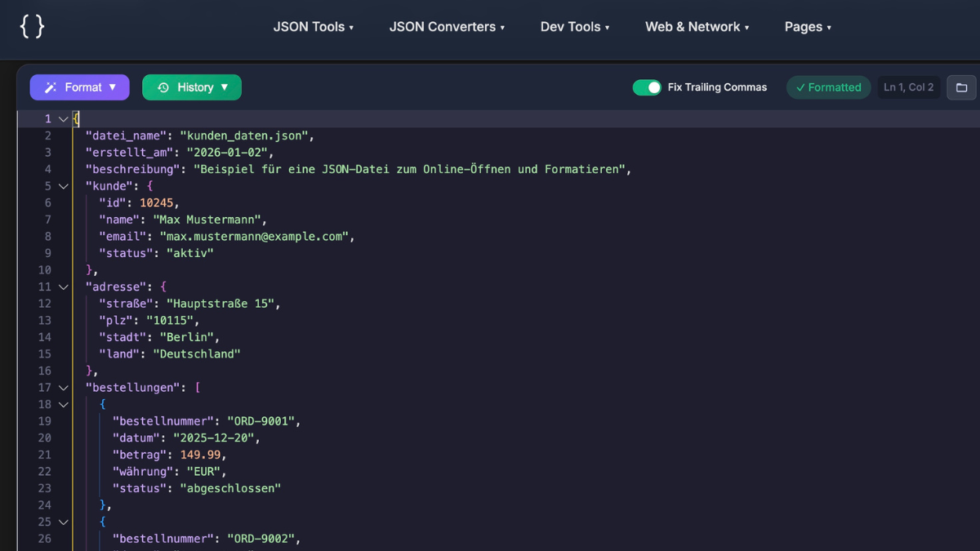Viewport: 980px width, 551px height.
Task: Collapse the bestellungen array on line 17
Action: point(63,387)
